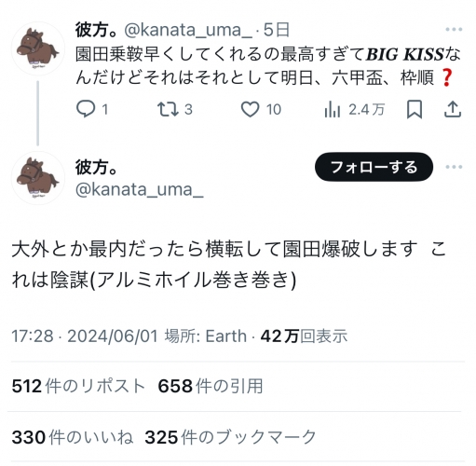Open the top horse avatar profile
Screen dimensions: 476x466
(x=38, y=48)
